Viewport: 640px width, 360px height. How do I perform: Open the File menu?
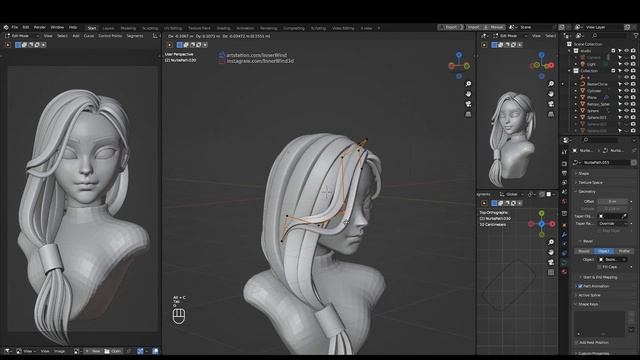click(x=15, y=27)
